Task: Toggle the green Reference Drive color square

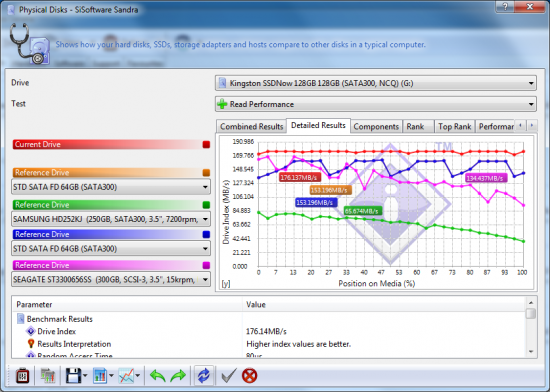Action: click(x=206, y=205)
